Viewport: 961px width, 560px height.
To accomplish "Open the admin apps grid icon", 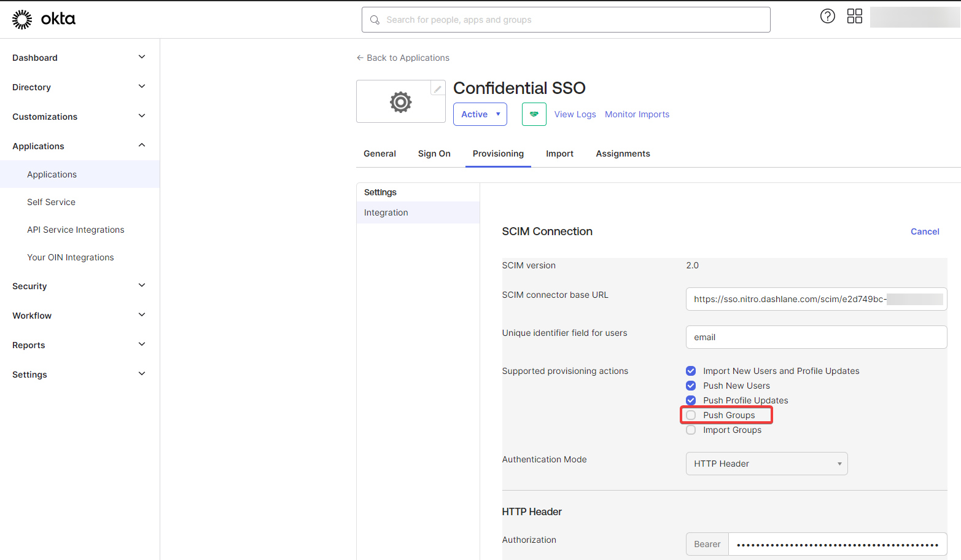I will point(854,16).
